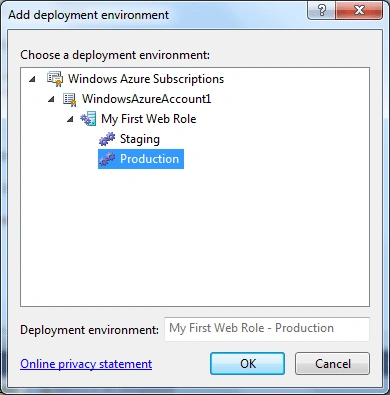The height and width of the screenshot is (395, 390).
Task: Click the Windows Azure Subscriptions certificate icon
Action: 55,79
